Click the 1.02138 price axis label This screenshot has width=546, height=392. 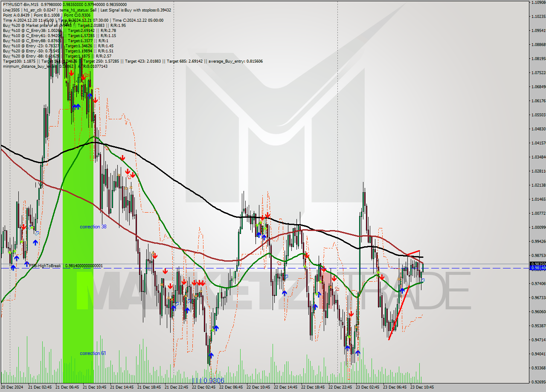538,185
